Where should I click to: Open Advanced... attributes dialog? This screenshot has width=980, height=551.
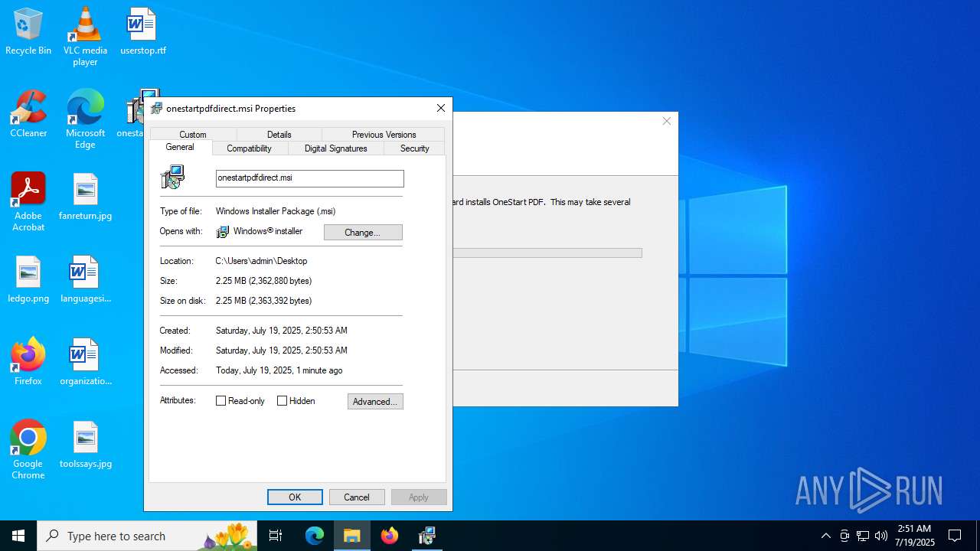(375, 402)
